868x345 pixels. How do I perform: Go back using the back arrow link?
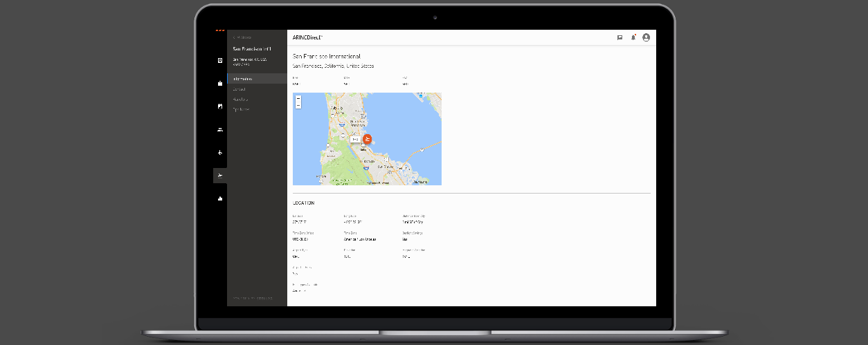[x=242, y=37]
